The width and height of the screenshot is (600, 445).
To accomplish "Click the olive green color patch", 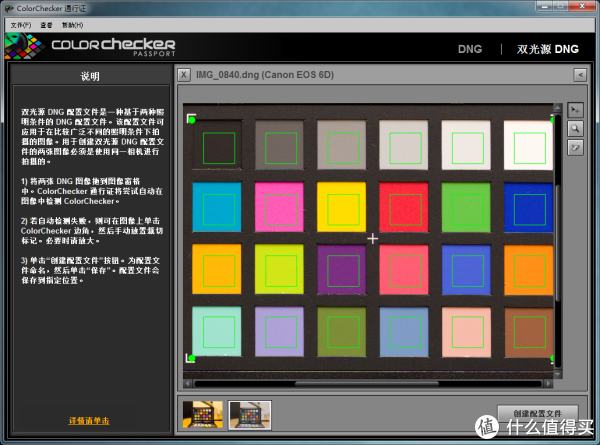I will [x=342, y=332].
